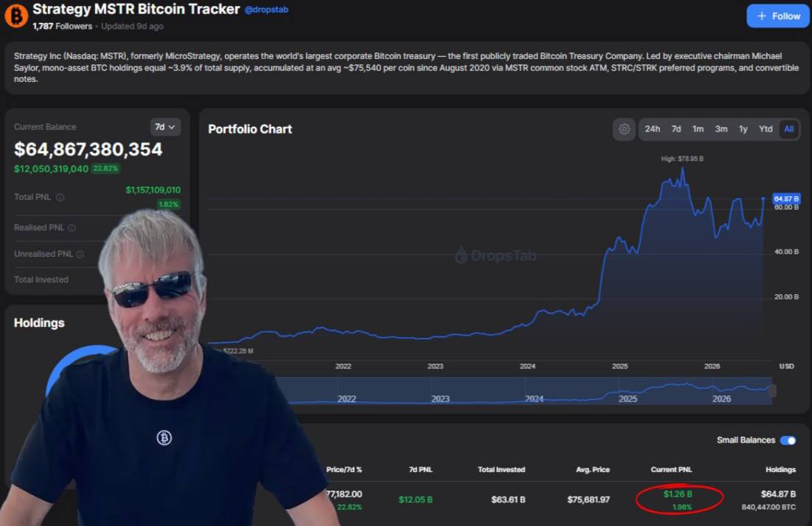Toggle the Small Balances switch
The width and height of the screenshot is (812, 526).
click(788, 440)
